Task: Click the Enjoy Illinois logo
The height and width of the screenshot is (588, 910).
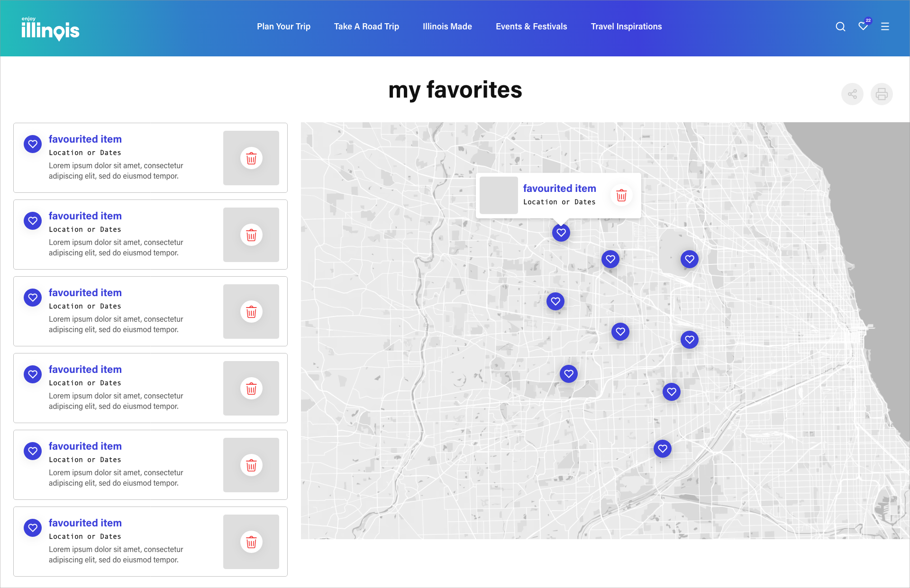Action: pyautogui.click(x=50, y=29)
